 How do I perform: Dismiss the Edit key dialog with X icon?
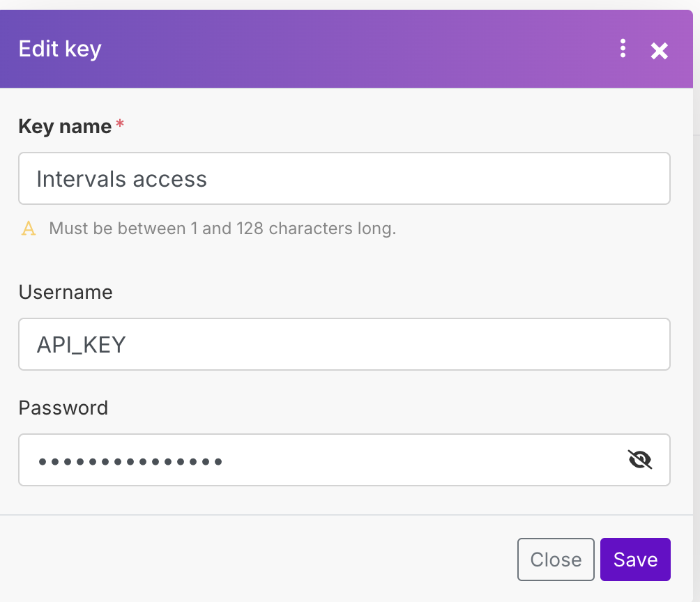point(659,51)
